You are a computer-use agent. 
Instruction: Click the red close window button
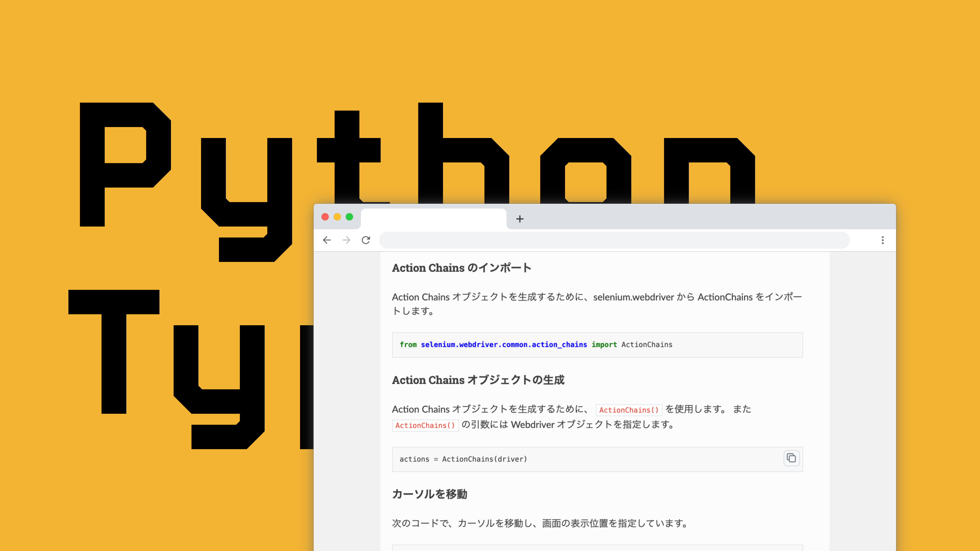point(325,217)
